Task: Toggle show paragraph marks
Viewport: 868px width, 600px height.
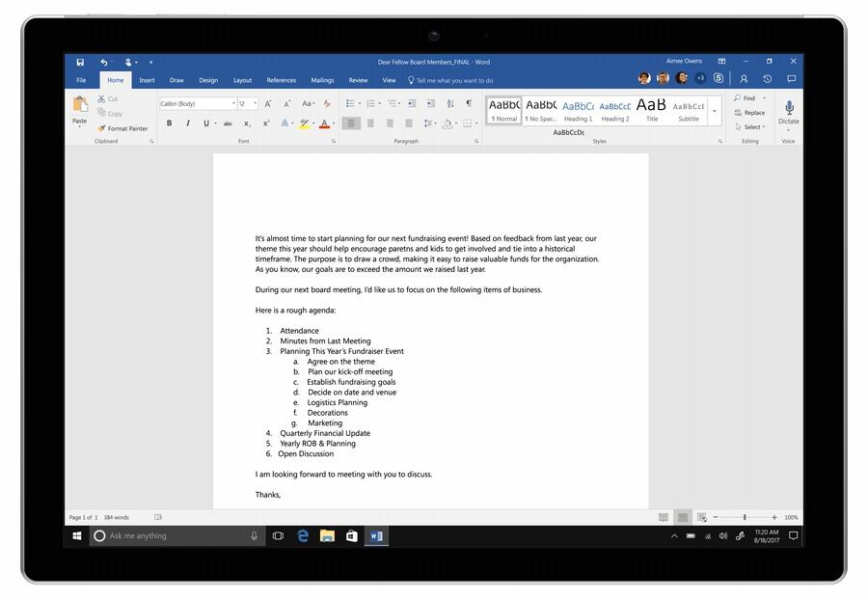Action: coord(469,103)
